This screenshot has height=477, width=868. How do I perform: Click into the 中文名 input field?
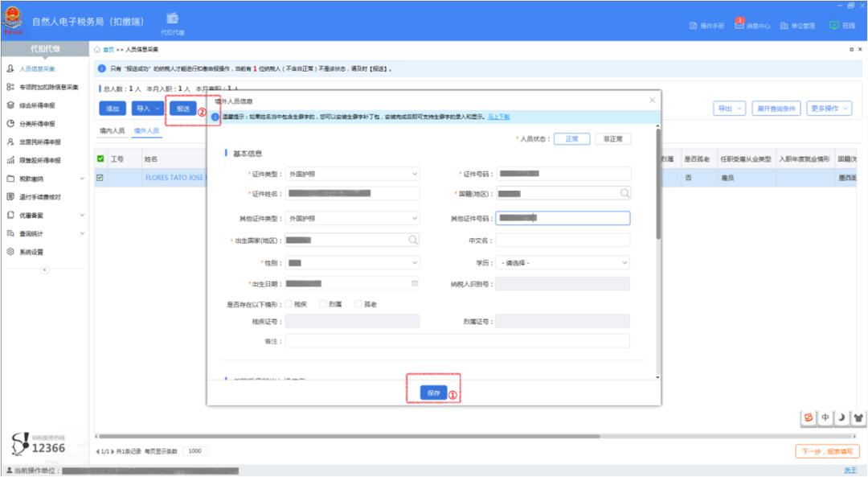point(563,240)
